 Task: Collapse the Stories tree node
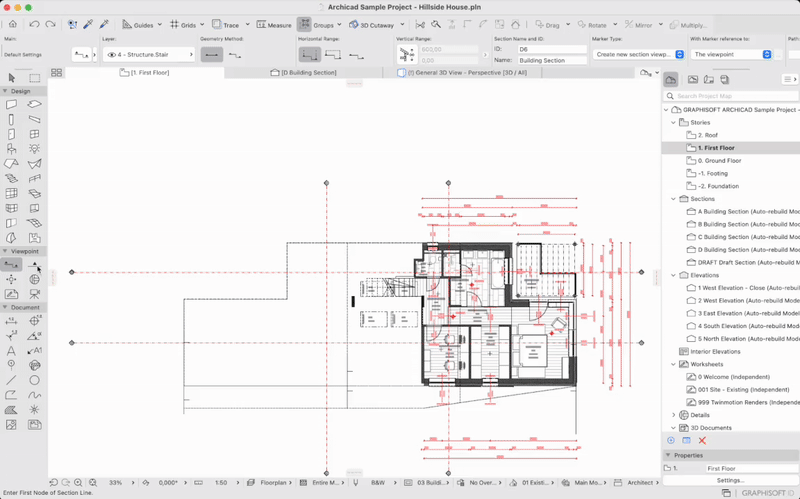(673, 122)
